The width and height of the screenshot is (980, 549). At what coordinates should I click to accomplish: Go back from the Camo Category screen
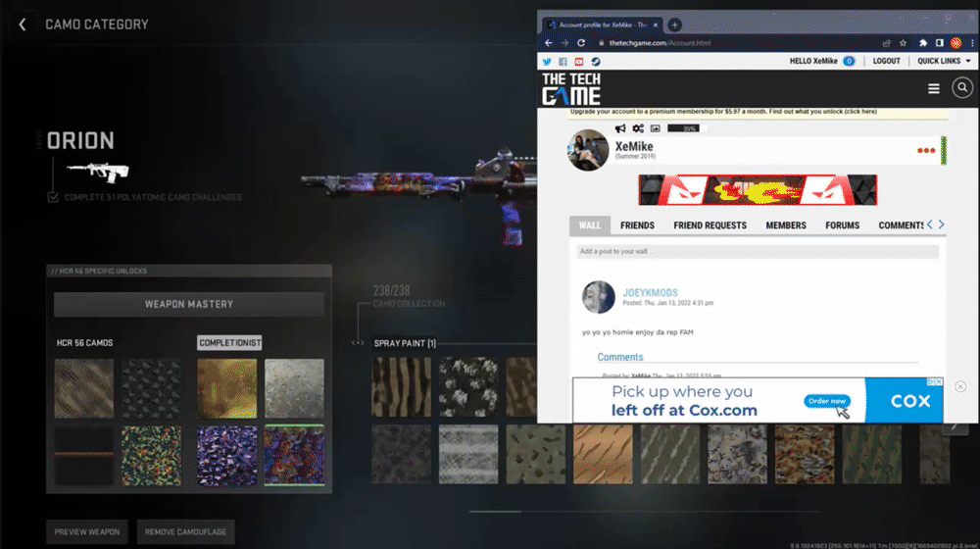(x=23, y=25)
